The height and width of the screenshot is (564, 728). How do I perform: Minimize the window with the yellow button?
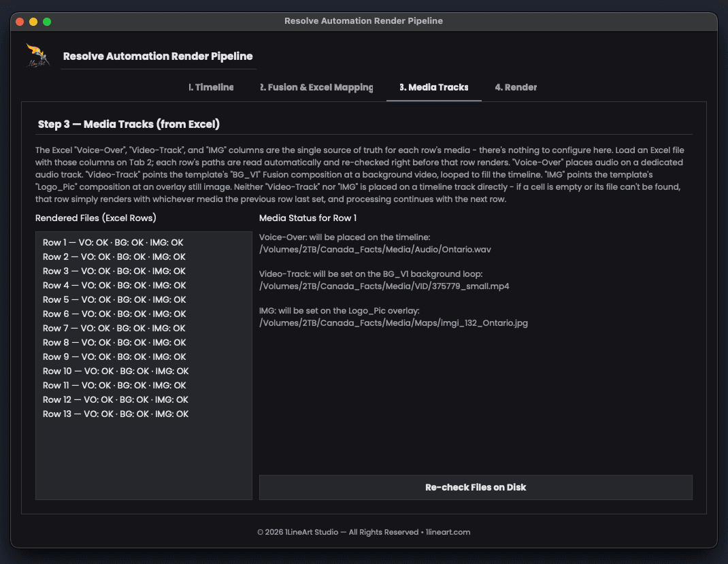(33, 21)
